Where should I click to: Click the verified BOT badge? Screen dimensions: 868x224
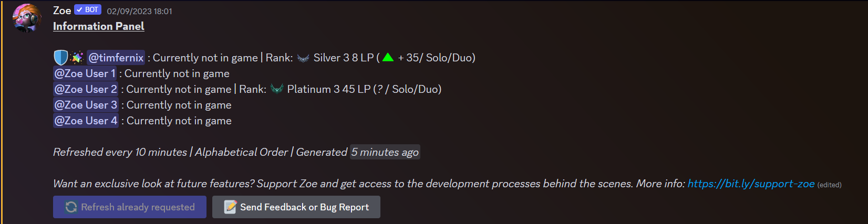click(x=88, y=10)
